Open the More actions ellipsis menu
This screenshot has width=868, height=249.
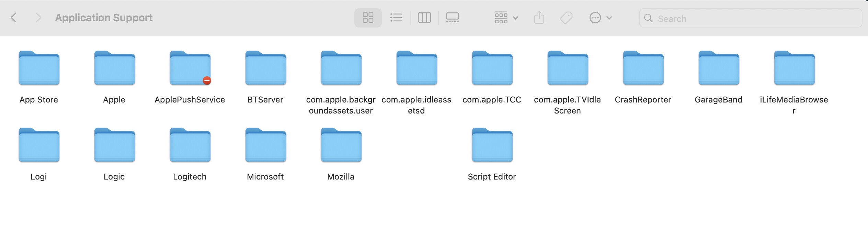pyautogui.click(x=600, y=18)
